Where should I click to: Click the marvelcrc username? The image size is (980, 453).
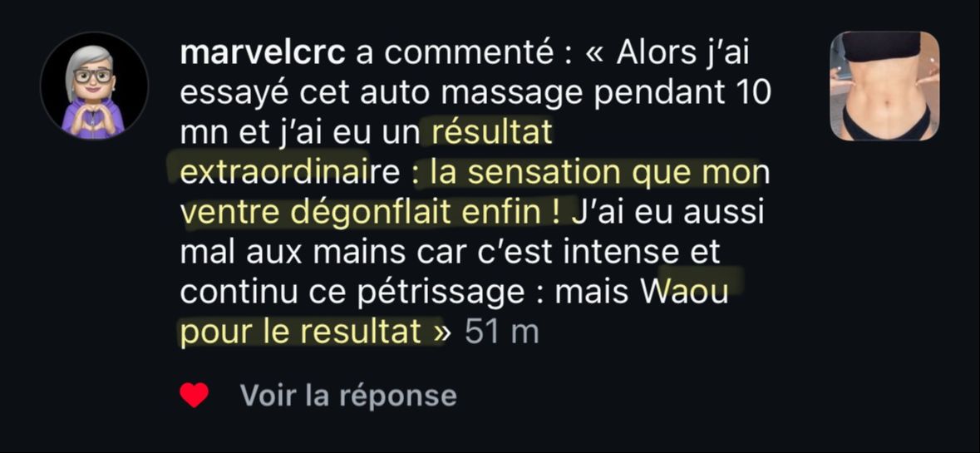point(263,54)
